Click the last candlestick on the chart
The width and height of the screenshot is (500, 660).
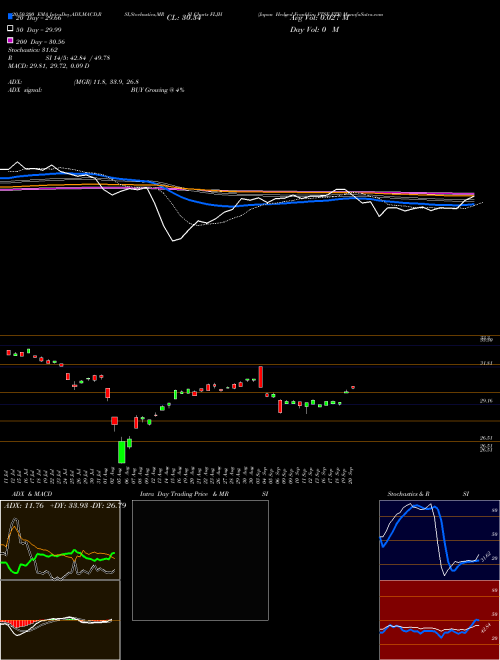(353, 387)
